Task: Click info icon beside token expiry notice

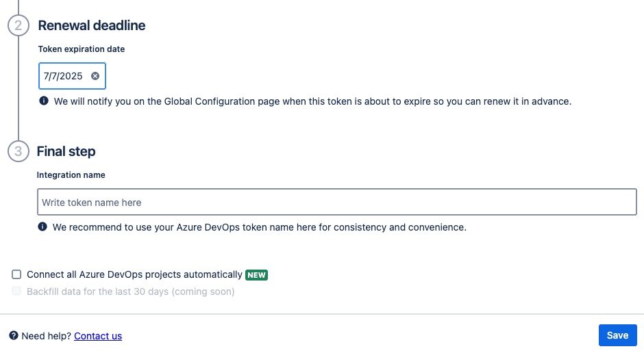Action: click(44, 101)
